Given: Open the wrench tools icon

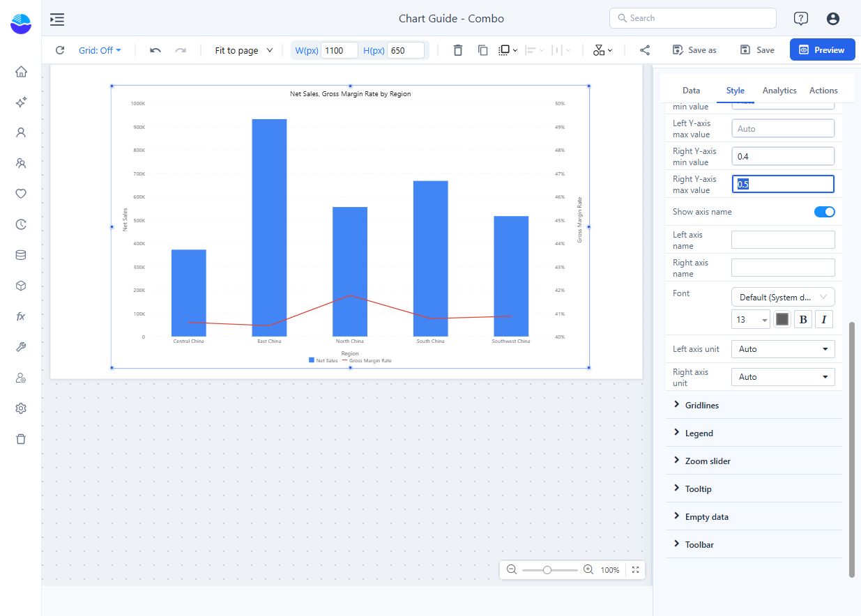Looking at the screenshot, I should point(21,347).
